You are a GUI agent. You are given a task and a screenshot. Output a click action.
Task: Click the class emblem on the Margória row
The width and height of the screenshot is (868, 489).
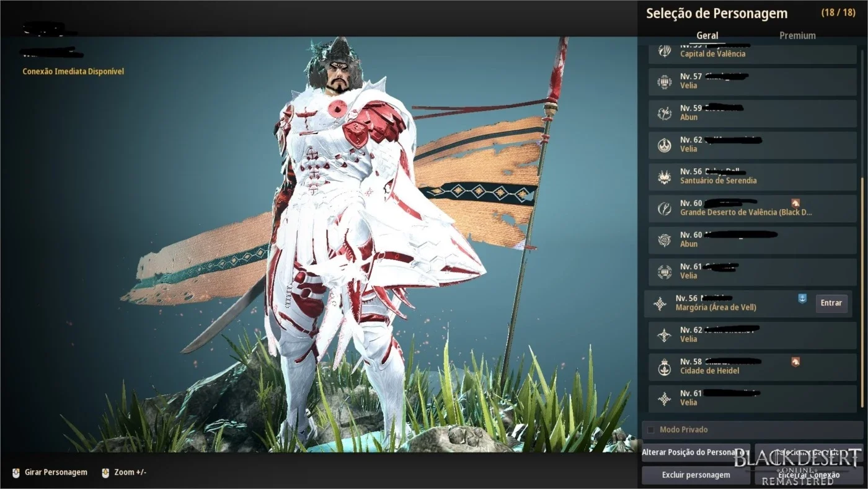point(660,303)
